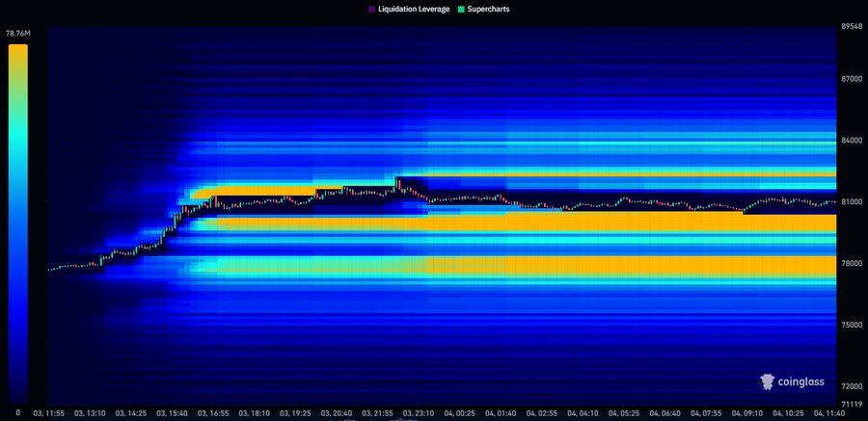
Task: Click the 03, 16:55 time label
Action: (214, 413)
